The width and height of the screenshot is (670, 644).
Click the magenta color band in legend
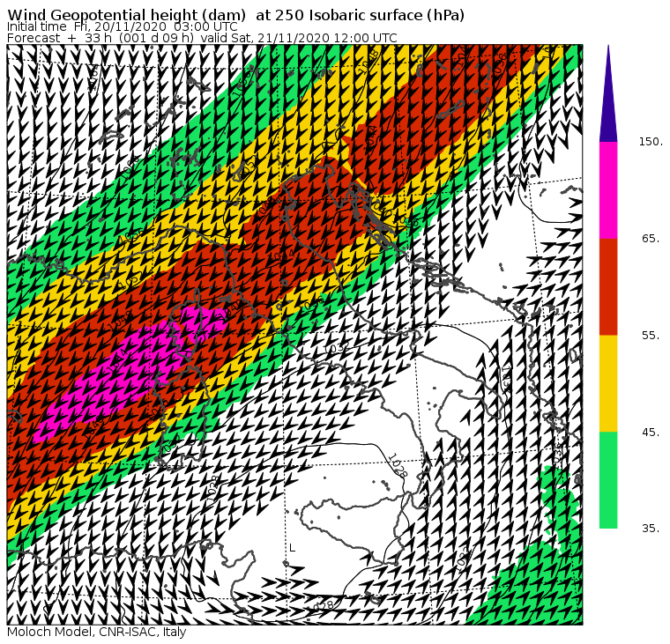[608, 190]
